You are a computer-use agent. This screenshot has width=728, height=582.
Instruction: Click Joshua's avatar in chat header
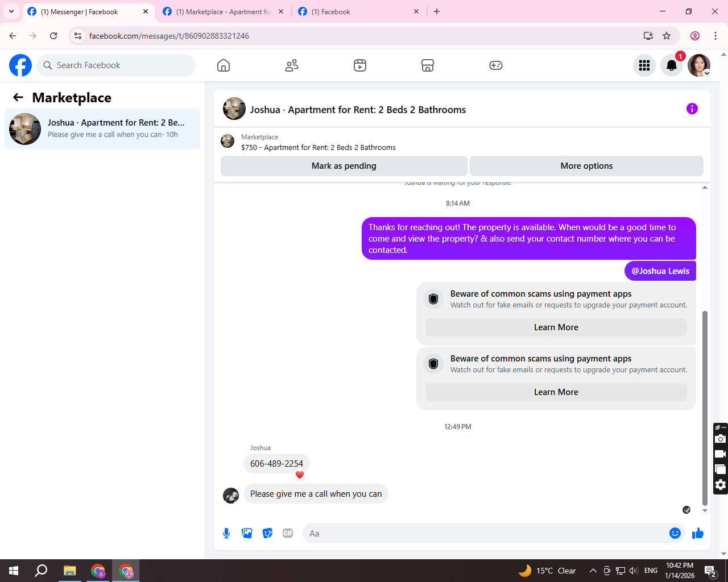[234, 109]
